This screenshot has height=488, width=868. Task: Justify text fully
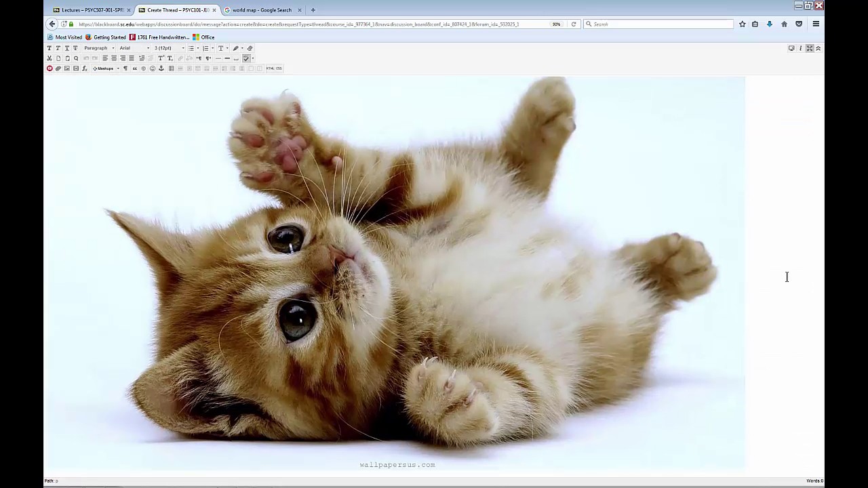coord(132,58)
